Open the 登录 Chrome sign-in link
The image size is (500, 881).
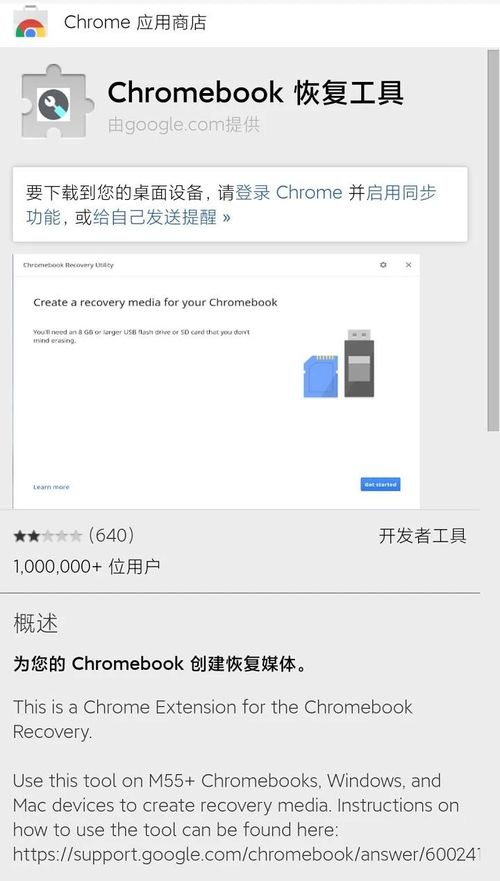click(x=288, y=193)
